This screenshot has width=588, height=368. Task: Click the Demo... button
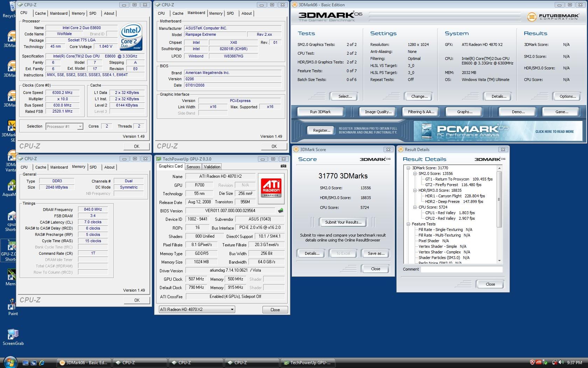coord(518,112)
